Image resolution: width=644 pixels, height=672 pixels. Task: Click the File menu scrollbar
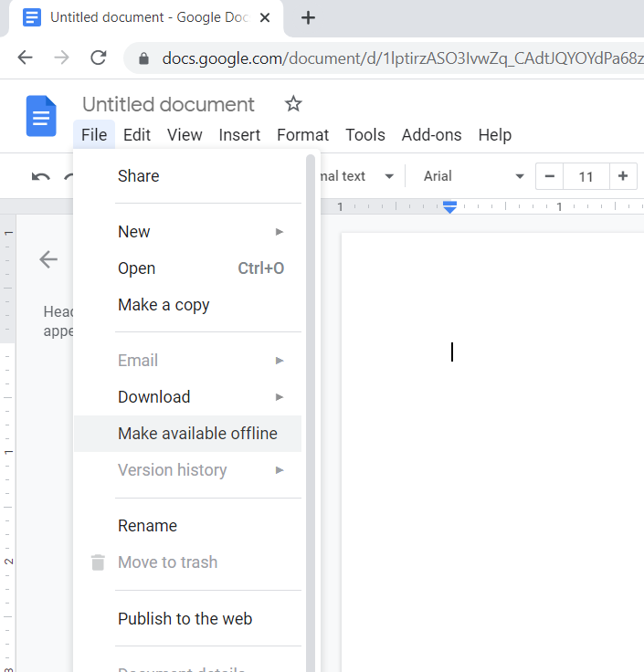(x=311, y=413)
